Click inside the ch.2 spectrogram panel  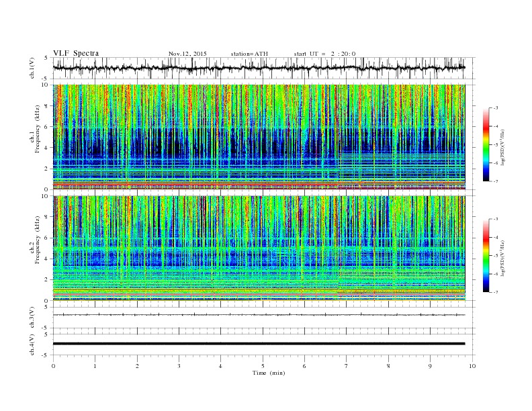click(259, 248)
